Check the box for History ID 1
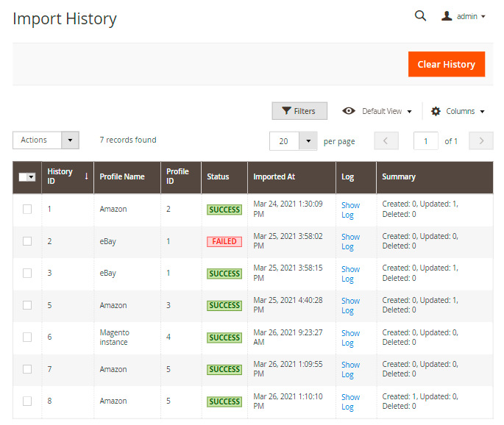This screenshot has width=504, height=425. pos(27,209)
